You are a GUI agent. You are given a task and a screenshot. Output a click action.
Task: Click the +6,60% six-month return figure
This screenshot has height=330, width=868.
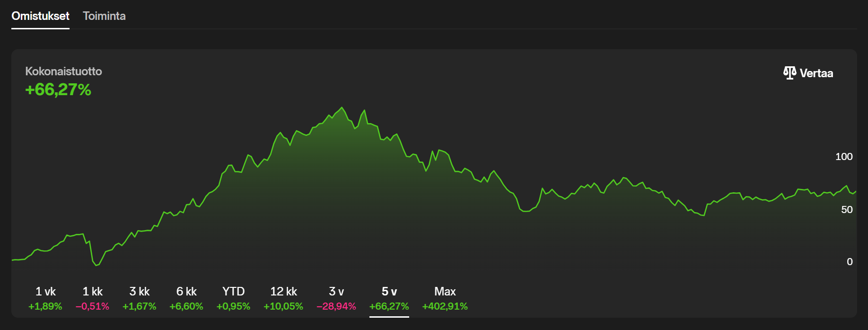186,306
